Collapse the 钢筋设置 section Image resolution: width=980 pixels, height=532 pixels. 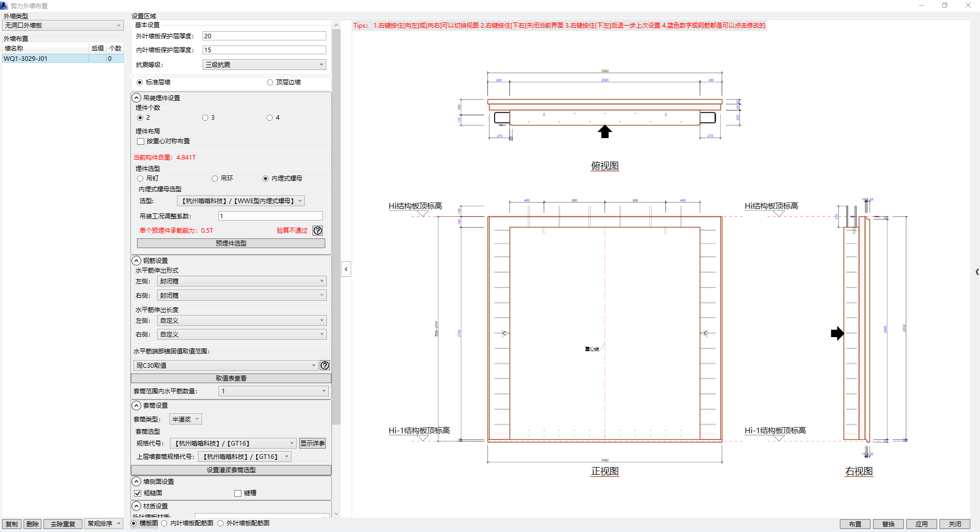click(x=137, y=261)
